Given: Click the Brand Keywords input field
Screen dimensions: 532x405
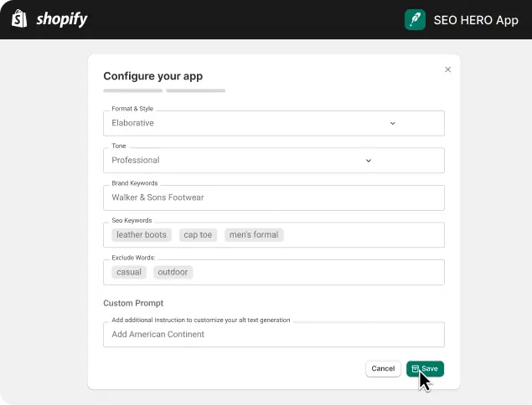Looking at the screenshot, I should (274, 197).
